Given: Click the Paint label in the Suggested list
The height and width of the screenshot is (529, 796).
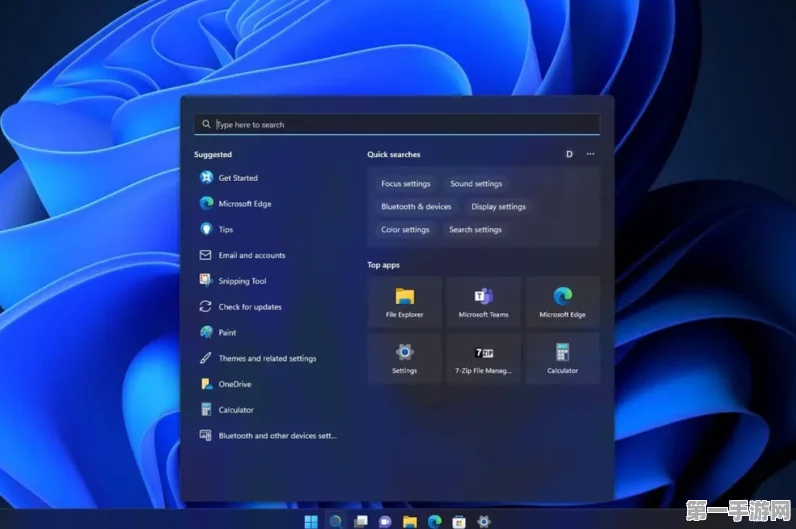Looking at the screenshot, I should [x=227, y=333].
